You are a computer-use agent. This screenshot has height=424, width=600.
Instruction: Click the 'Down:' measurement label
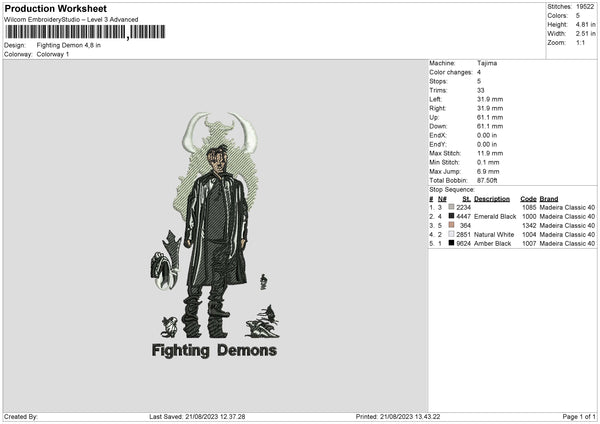click(x=438, y=126)
